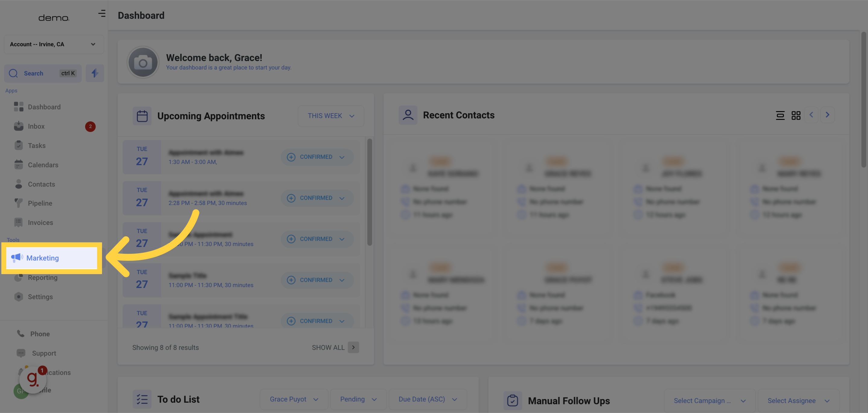The width and height of the screenshot is (868, 413).
Task: Click the Contacts person icon
Action: [x=18, y=184]
